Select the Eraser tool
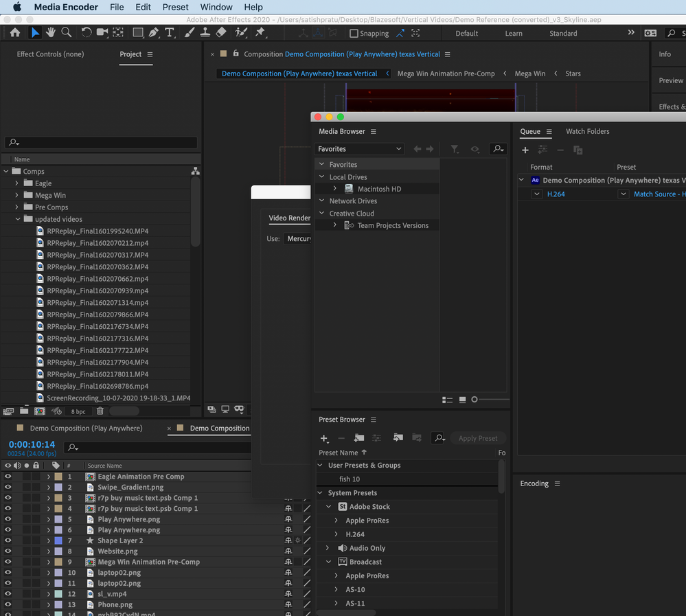 pos(220,32)
